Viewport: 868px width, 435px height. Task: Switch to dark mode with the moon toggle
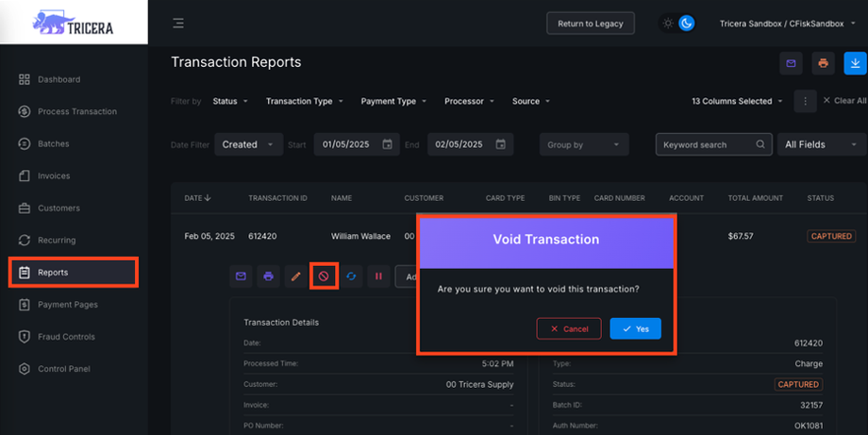pyautogui.click(x=686, y=24)
